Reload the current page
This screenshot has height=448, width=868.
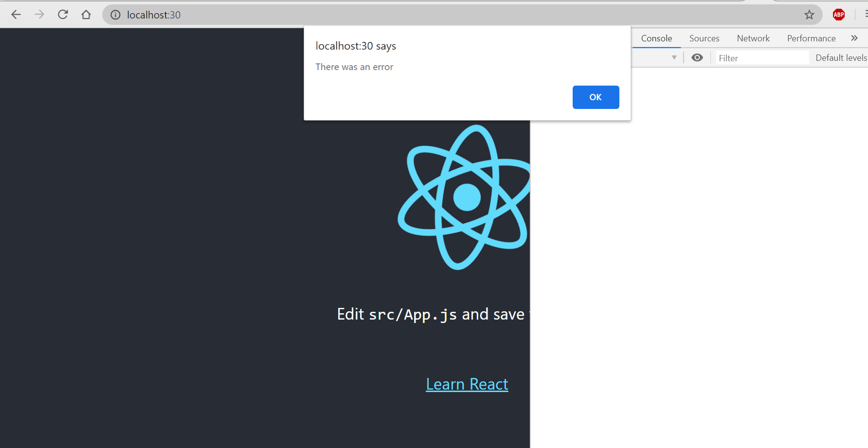(x=63, y=15)
